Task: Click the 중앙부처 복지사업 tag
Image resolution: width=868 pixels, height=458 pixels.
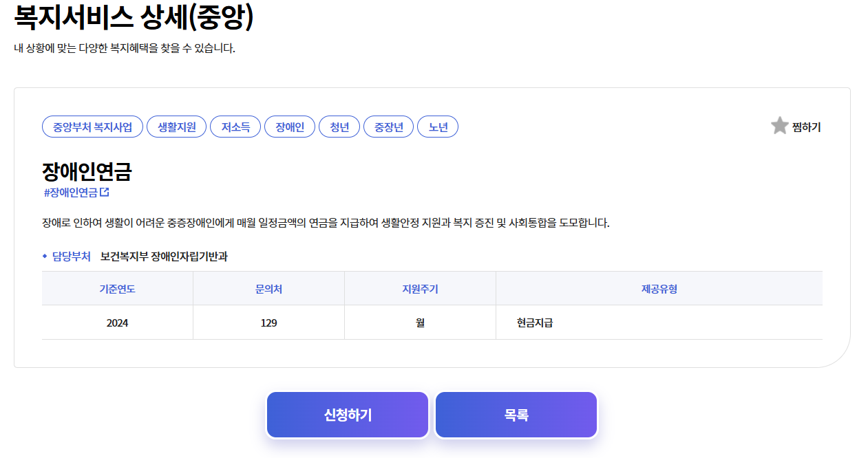Action: 92,126
